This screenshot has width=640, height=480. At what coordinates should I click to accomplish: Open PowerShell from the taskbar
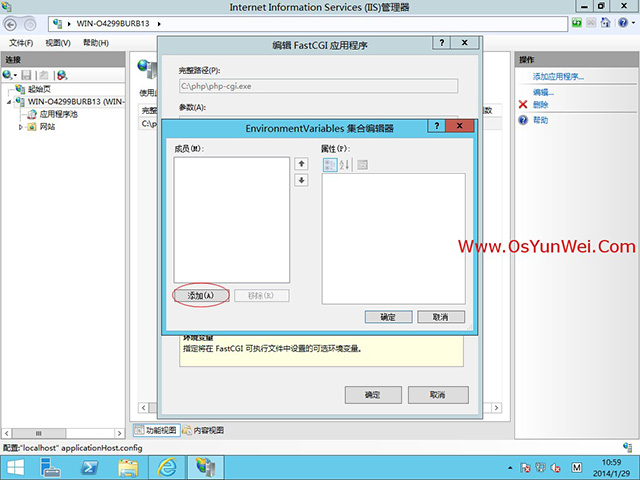coord(90,467)
